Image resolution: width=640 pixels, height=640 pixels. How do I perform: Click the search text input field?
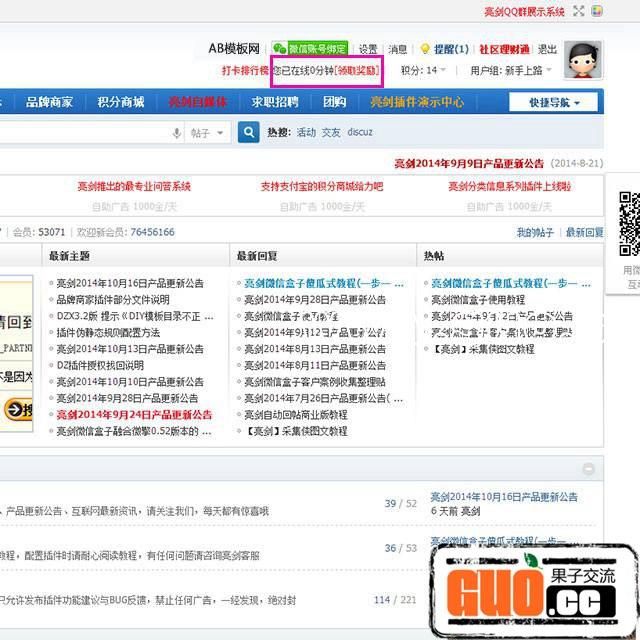85,133
